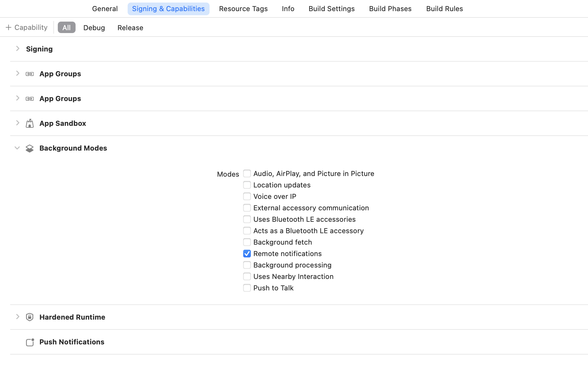Screen dimensions: 588x366
Task: Click the plus icon beside Capability
Action: [9, 27]
